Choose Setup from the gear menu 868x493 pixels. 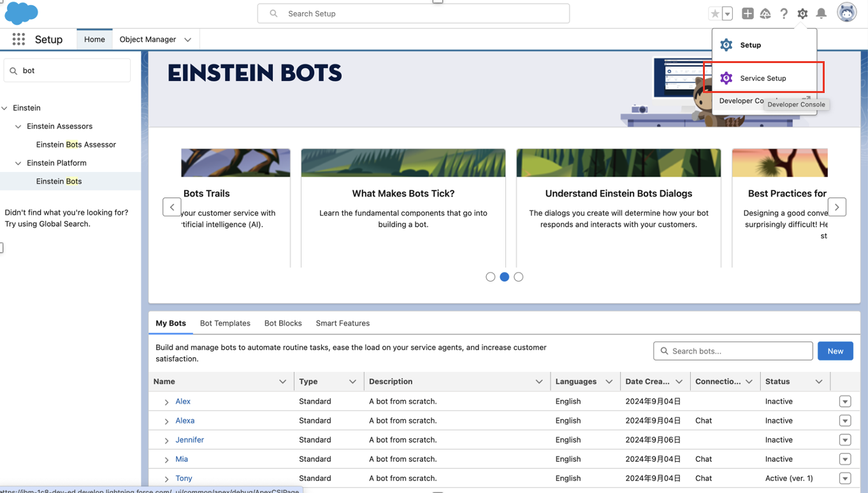[x=764, y=45]
